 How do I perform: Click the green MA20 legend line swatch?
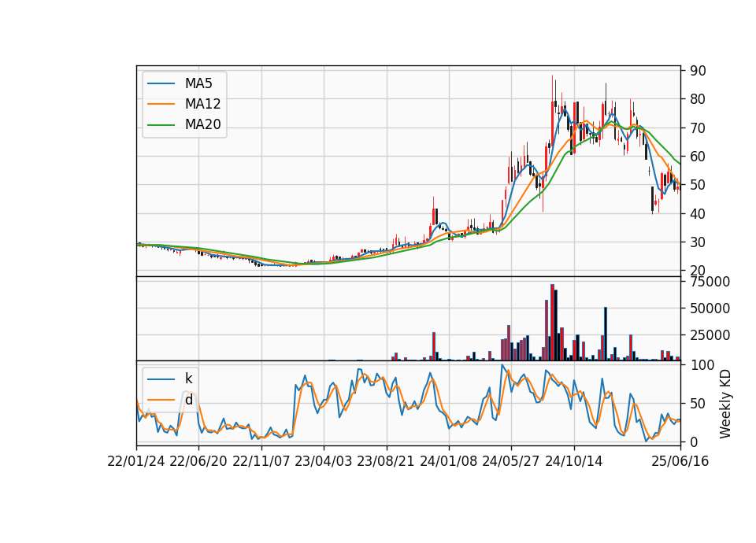coord(161,125)
